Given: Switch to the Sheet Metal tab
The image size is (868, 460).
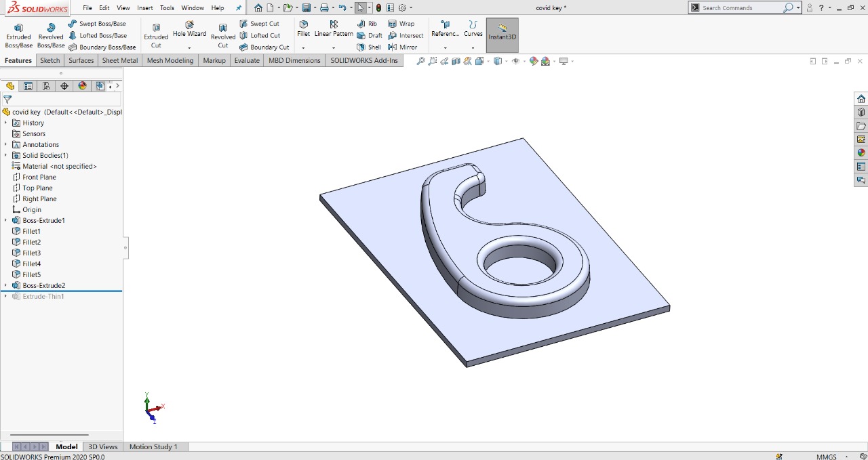Looking at the screenshot, I should (120, 60).
